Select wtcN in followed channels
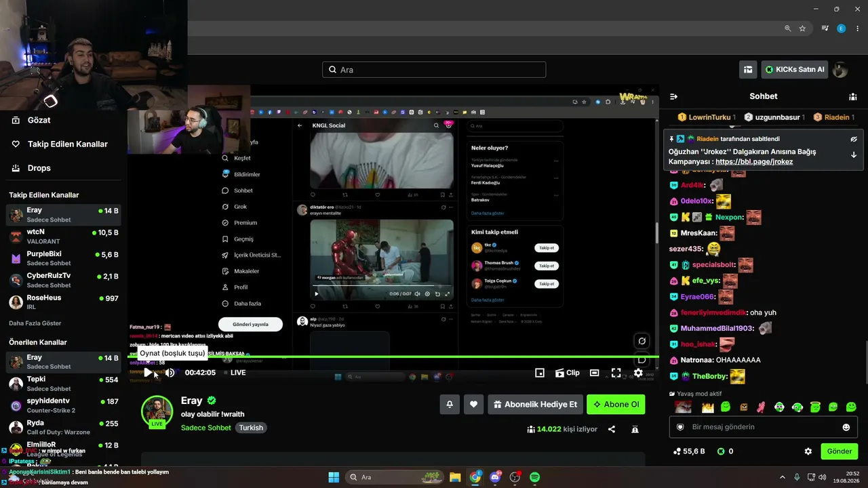 pyautogui.click(x=63, y=237)
